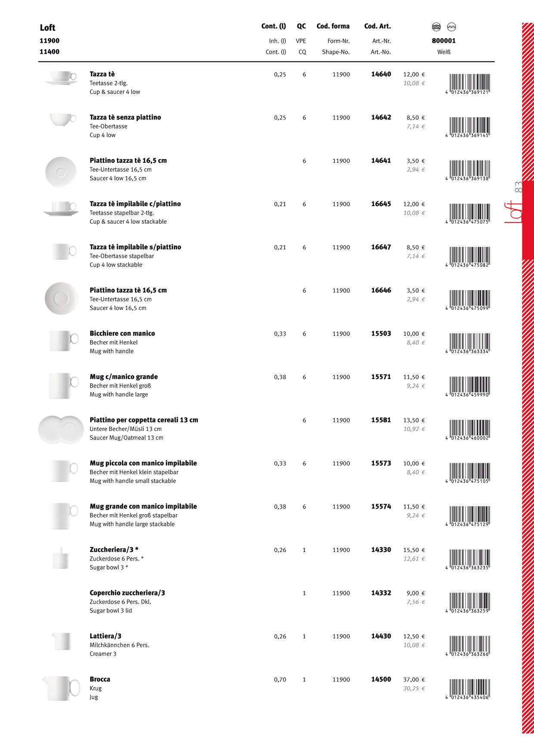Click the Brocca jug product image

(x=62, y=687)
